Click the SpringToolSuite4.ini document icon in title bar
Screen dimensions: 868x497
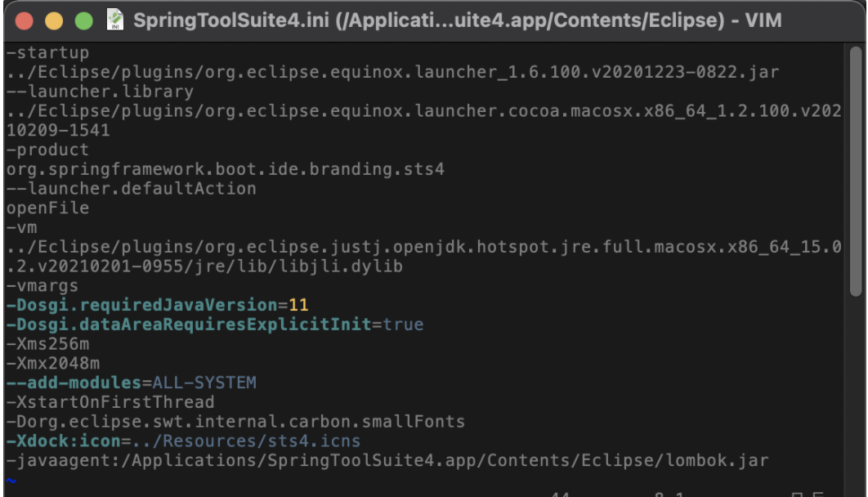[x=115, y=20]
